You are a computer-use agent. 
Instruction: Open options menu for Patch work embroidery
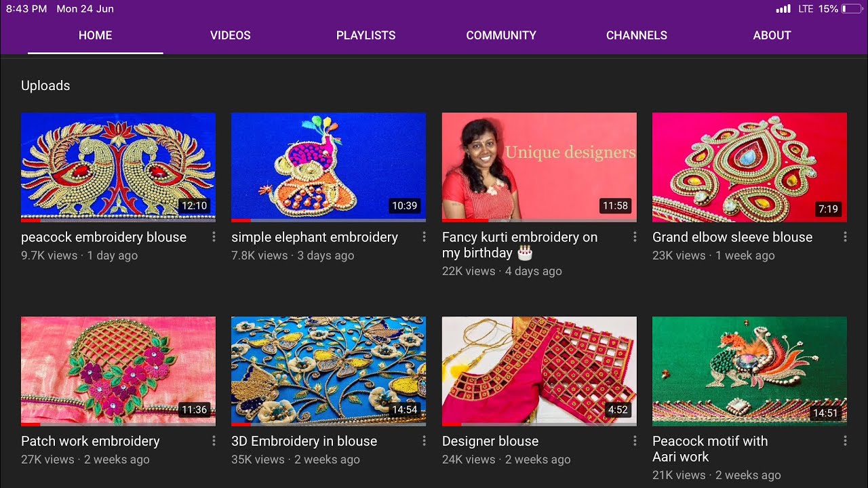coord(214,441)
